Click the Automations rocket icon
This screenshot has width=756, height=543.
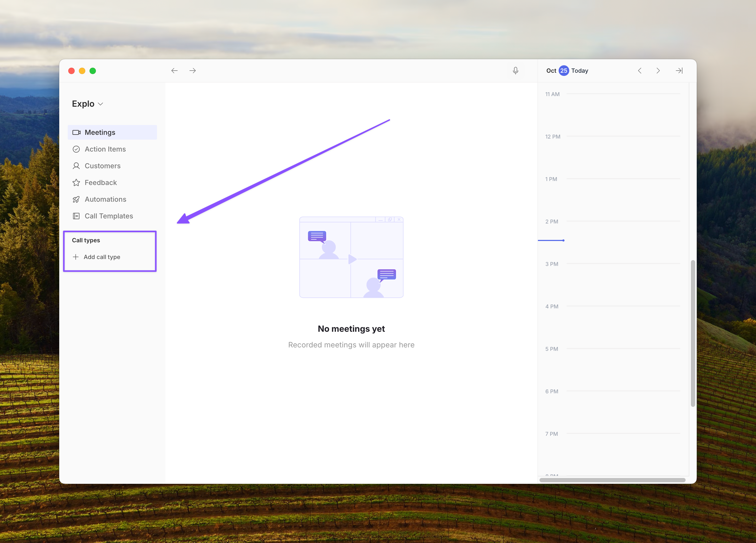(x=76, y=199)
